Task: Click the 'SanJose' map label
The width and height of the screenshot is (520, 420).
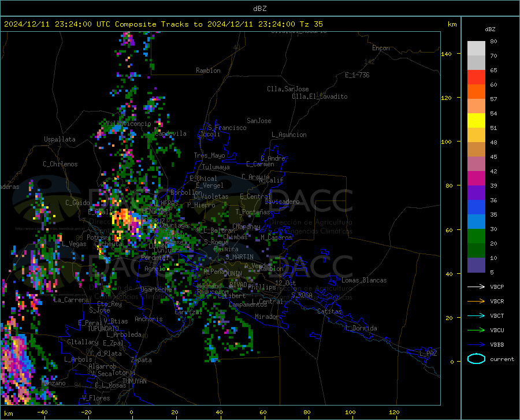Action: [x=259, y=121]
